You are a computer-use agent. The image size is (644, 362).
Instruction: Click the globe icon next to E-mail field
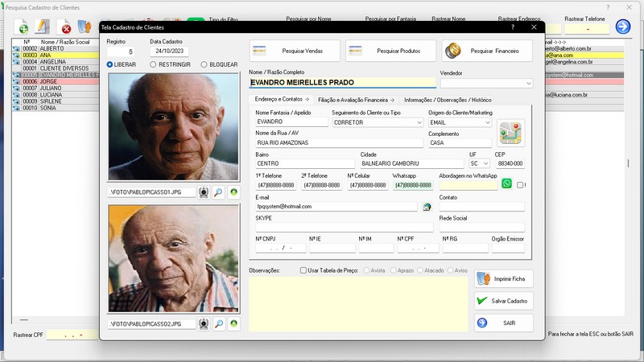(x=427, y=207)
